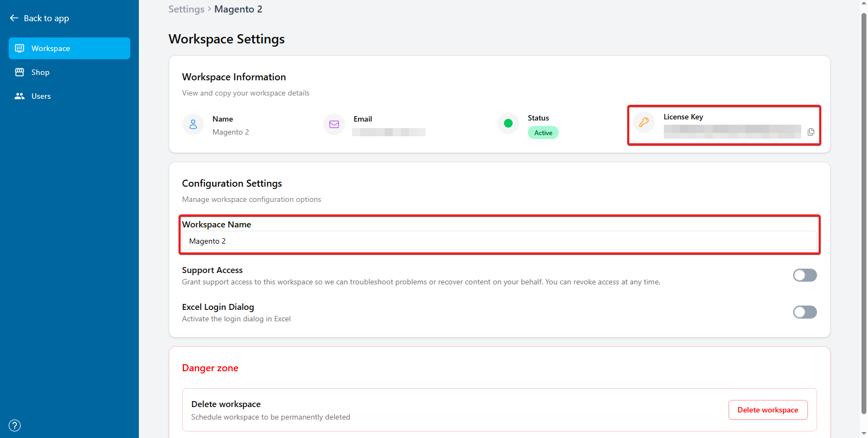Open the help question mark icon
Screen dimensions: 868x438
[x=15, y=426]
